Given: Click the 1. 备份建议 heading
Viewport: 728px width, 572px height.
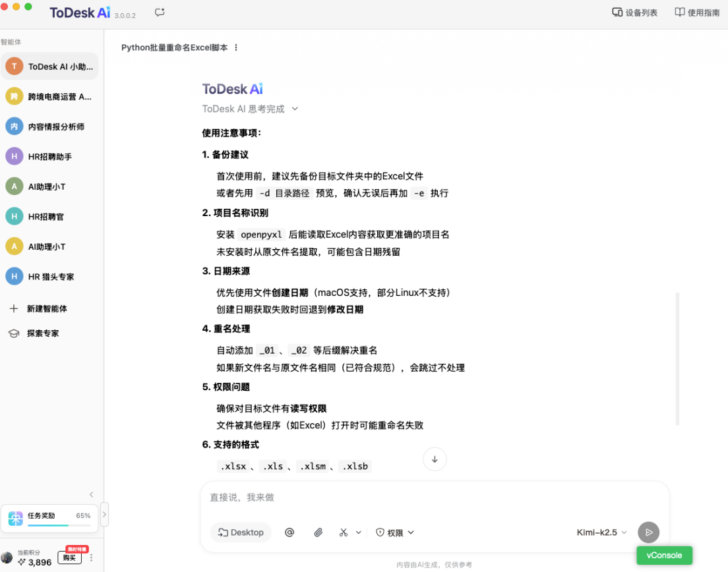Looking at the screenshot, I should point(225,154).
